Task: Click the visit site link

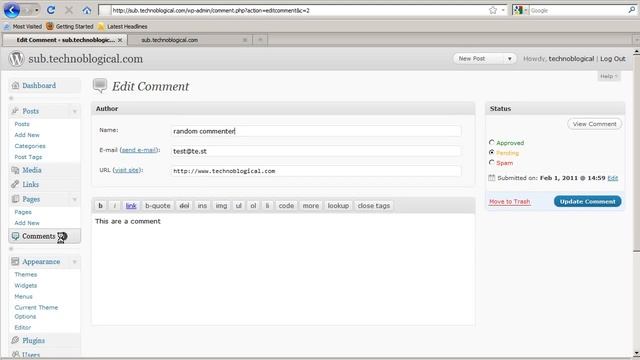Action: point(127,170)
